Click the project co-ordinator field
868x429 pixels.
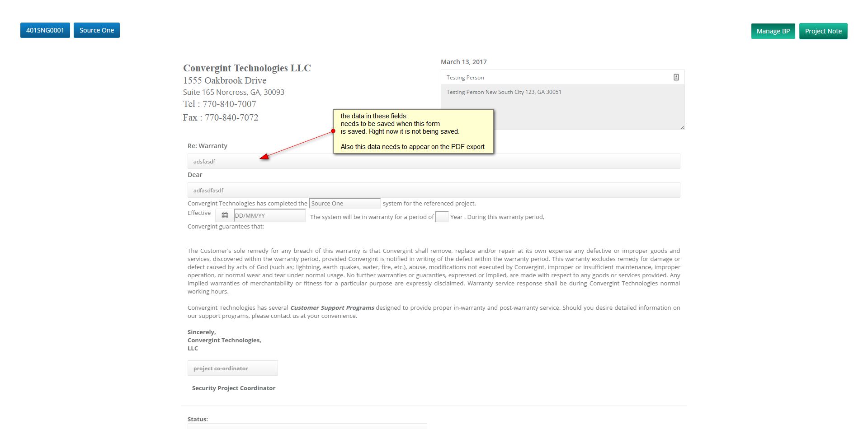[233, 368]
